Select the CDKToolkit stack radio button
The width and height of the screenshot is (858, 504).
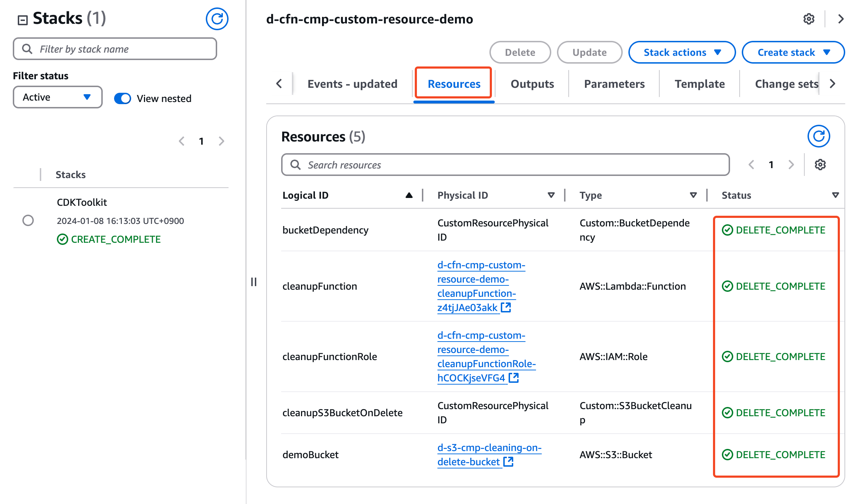click(x=28, y=220)
